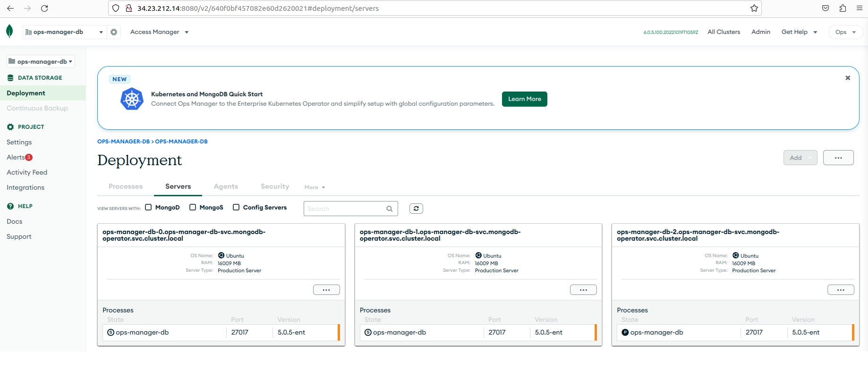Screen dimensions: 868x369
Task: Click Alerts in the sidebar
Action: (16, 157)
